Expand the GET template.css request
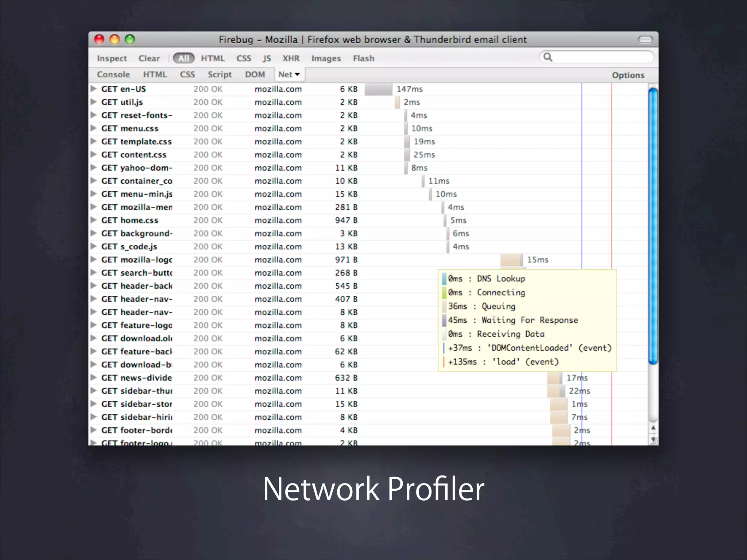 pos(94,141)
